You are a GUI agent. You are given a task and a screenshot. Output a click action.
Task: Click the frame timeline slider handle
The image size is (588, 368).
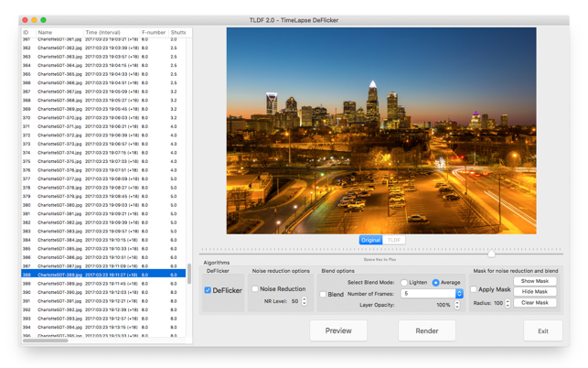(491, 253)
